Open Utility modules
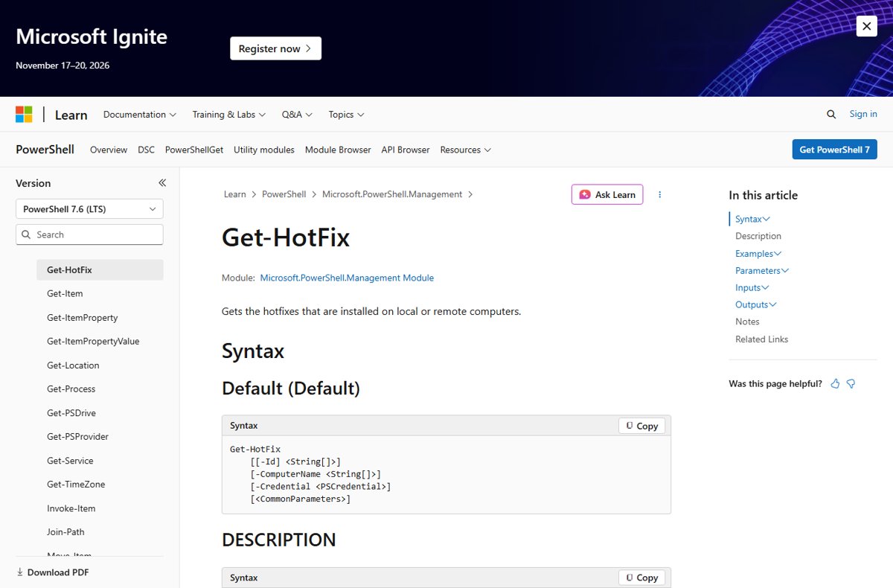 [x=264, y=150]
